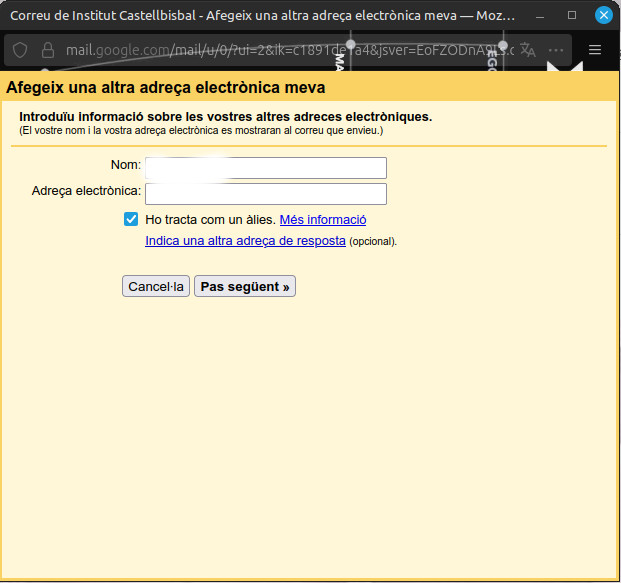Click the "Pas següent »" button
Screen dimensions: 621x583
click(x=245, y=287)
